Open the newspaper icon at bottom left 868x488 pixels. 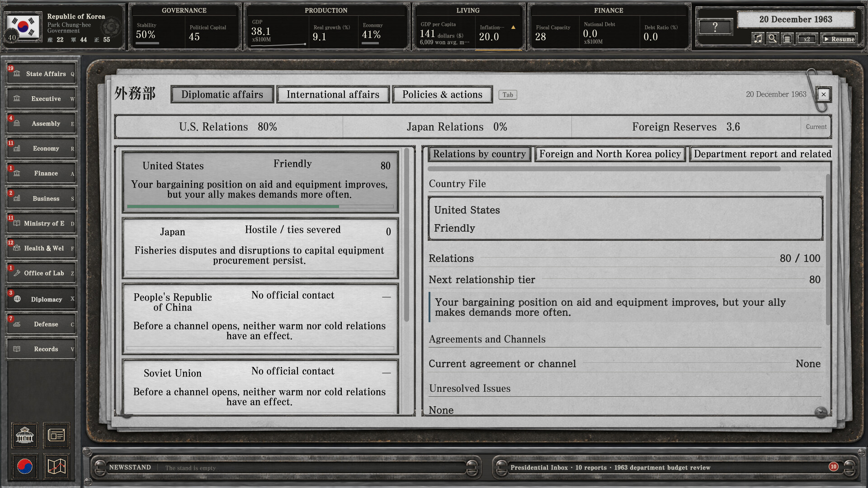point(56,436)
